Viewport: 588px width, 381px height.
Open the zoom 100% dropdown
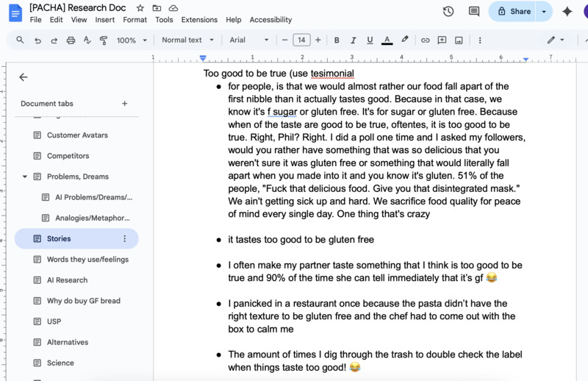tap(132, 40)
